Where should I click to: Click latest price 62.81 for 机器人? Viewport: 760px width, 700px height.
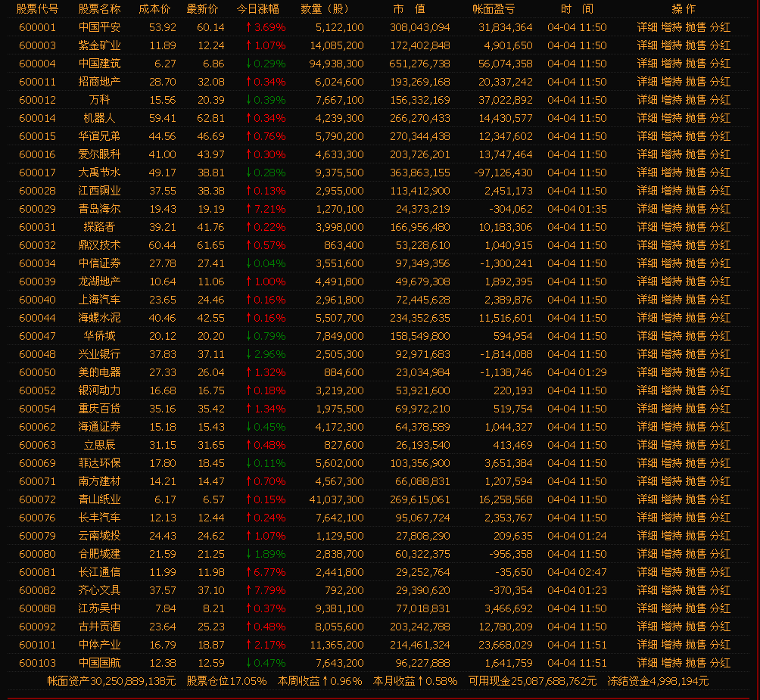tap(211, 118)
